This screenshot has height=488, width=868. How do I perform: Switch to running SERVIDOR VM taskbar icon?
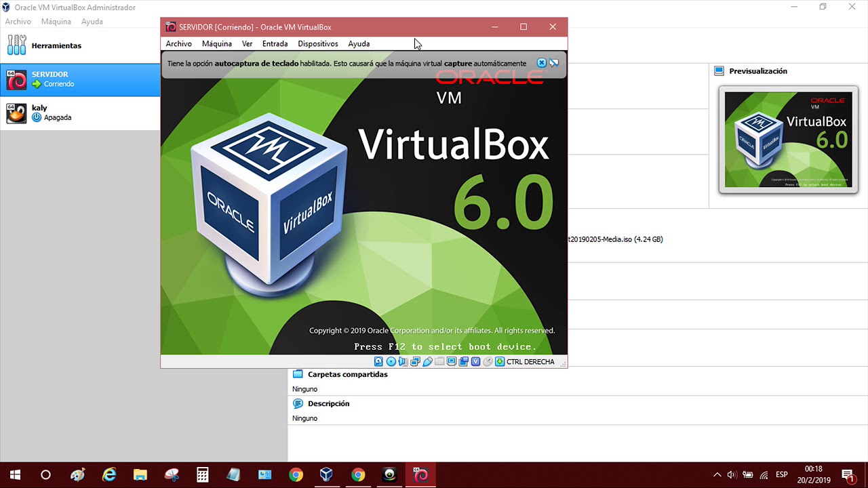pyautogui.click(x=420, y=475)
